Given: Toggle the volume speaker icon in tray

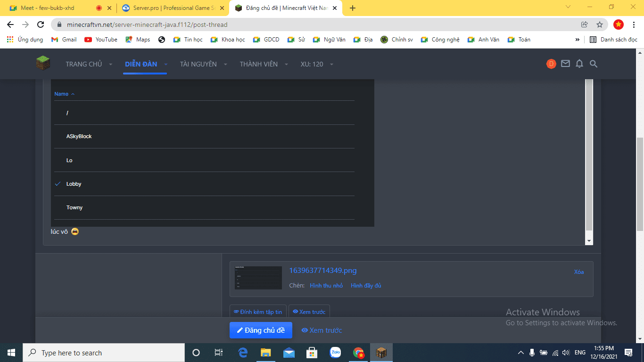Looking at the screenshot, I should pyautogui.click(x=566, y=353).
